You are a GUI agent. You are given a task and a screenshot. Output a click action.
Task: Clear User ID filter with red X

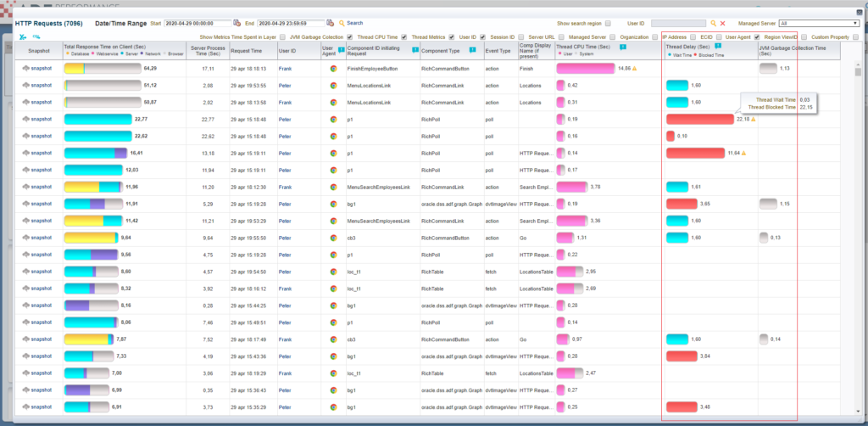coord(723,24)
